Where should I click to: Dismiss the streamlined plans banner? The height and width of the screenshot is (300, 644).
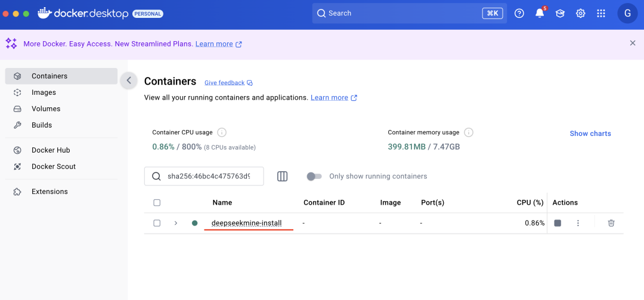[x=633, y=43]
